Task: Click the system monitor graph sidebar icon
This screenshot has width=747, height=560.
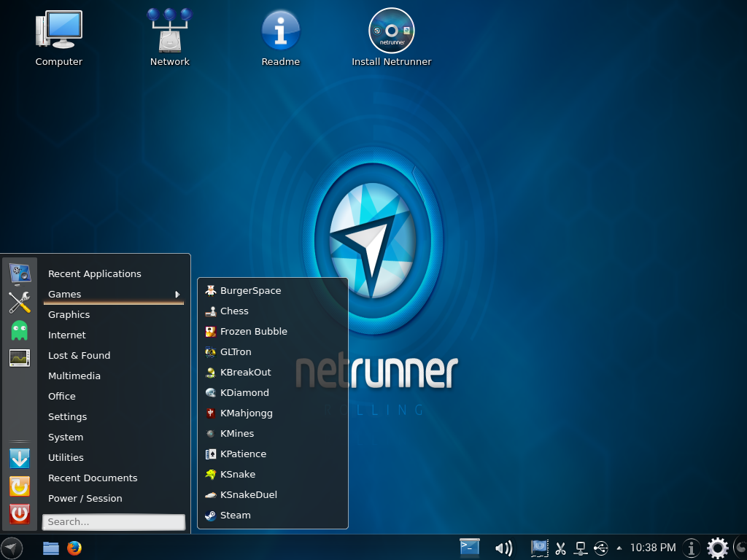Action: 20,358
